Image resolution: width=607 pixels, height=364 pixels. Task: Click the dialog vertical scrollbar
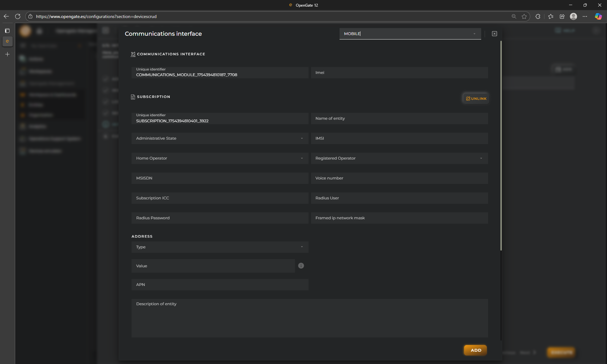click(501, 145)
